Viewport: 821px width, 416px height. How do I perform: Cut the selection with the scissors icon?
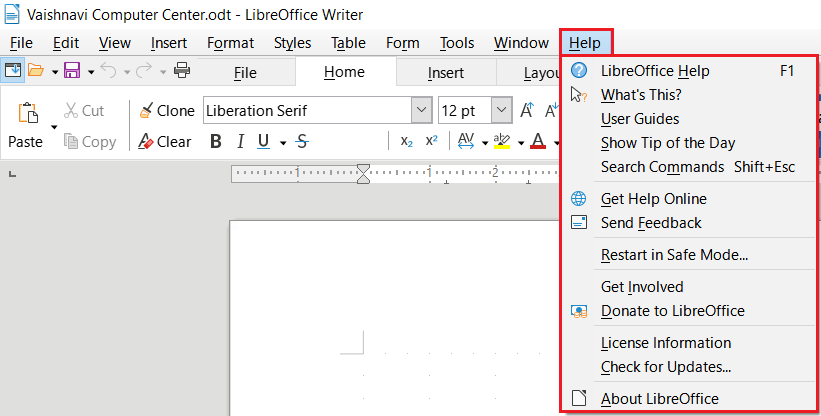coord(71,110)
